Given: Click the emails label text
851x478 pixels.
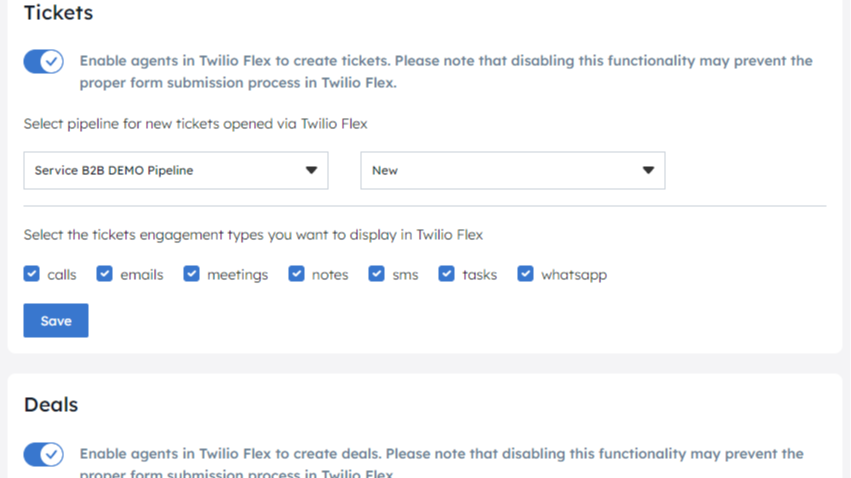Looking at the screenshot, I should coord(141,275).
